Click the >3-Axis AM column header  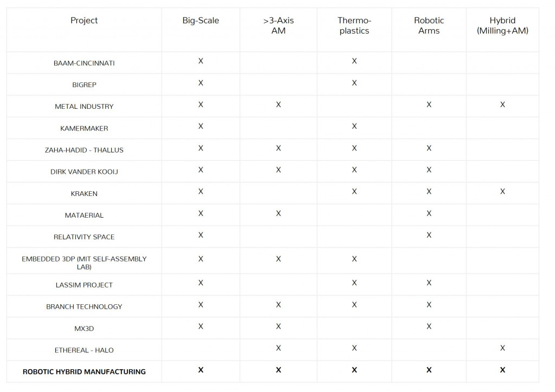278,25
